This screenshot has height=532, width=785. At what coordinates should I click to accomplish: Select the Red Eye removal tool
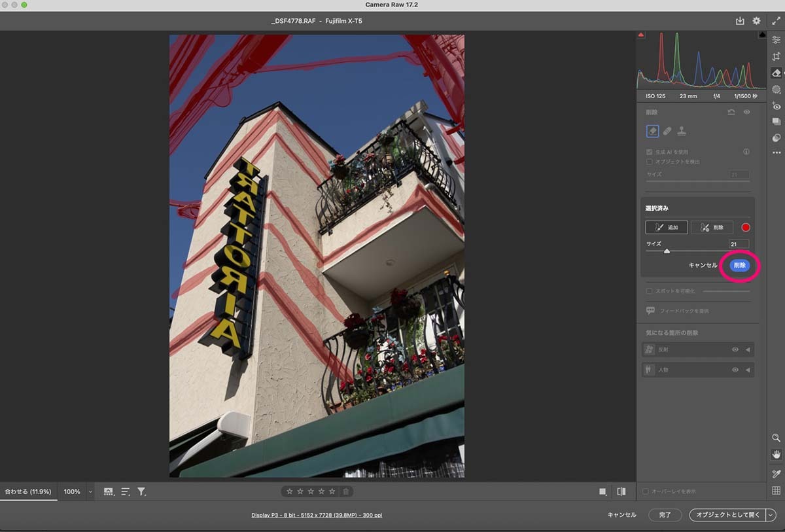(776, 105)
